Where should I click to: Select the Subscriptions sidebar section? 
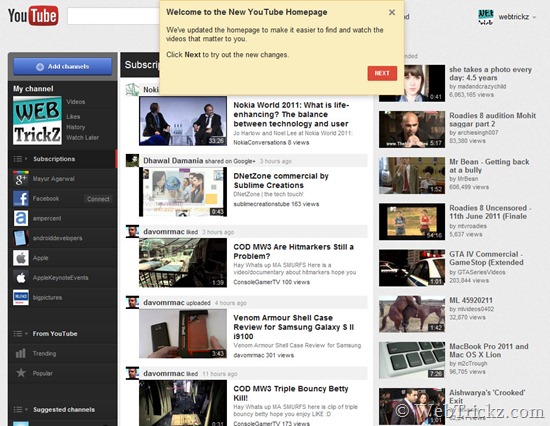coord(63,159)
